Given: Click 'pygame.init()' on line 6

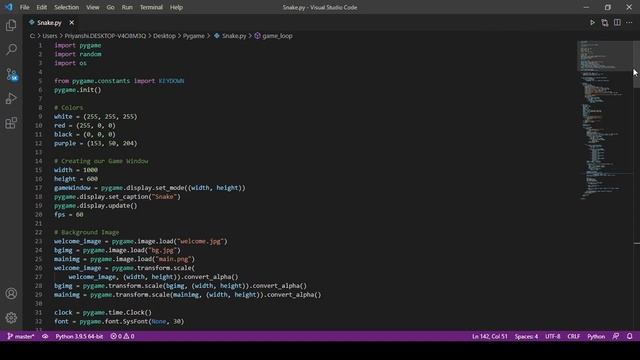Looking at the screenshot, I should tap(78, 90).
